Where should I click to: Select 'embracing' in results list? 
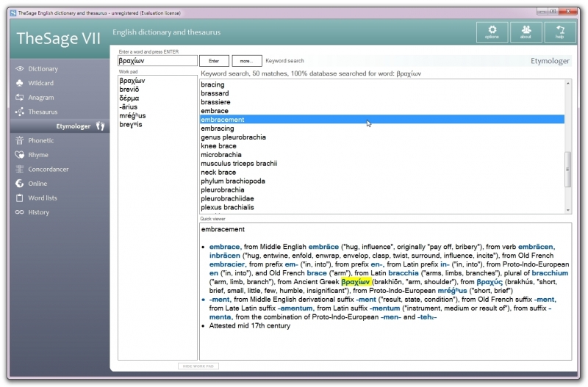coord(381,128)
